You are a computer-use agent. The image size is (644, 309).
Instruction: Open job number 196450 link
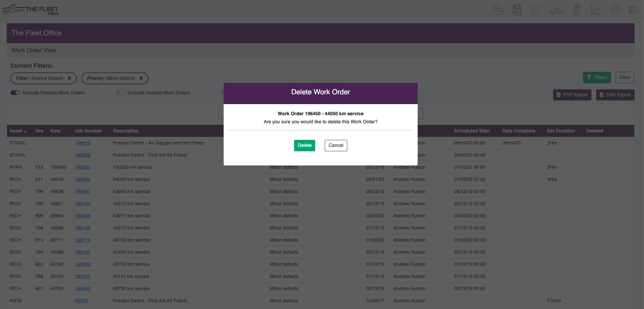[x=83, y=179]
